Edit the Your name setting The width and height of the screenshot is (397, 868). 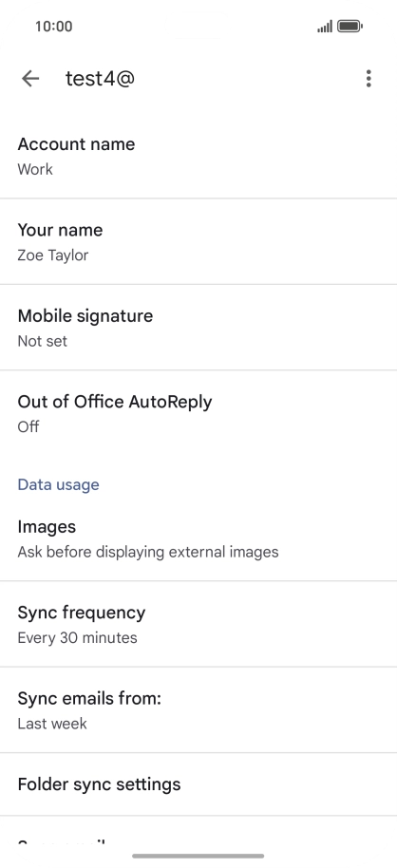tap(198, 241)
